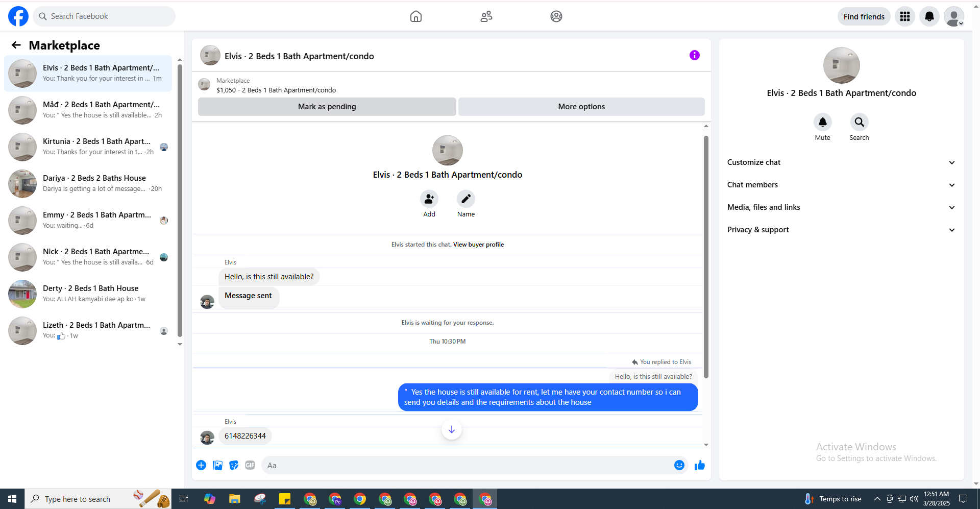Viewport: 980px width, 509px height.
Task: Open Sticky Notes on the taskbar
Action: click(x=285, y=499)
